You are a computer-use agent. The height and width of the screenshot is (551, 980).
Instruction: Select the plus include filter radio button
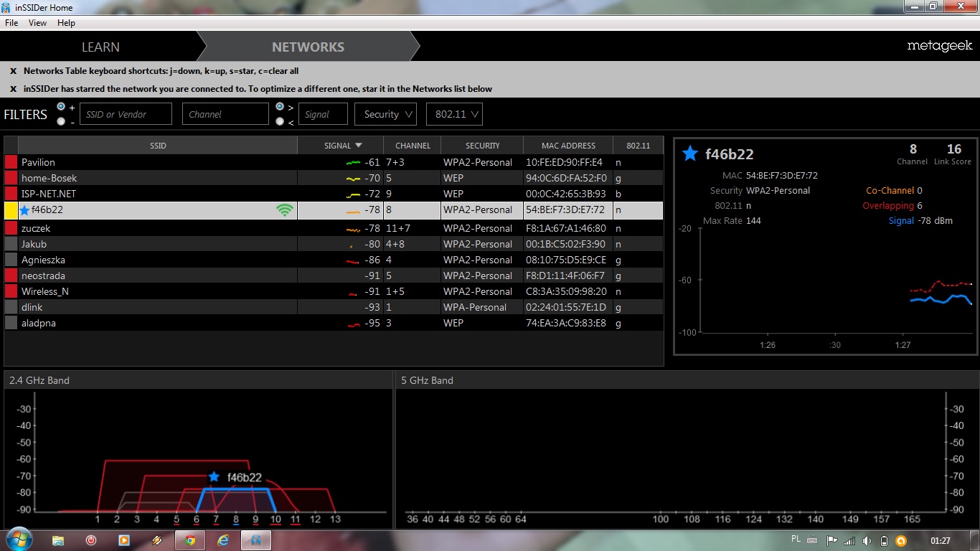(x=61, y=106)
